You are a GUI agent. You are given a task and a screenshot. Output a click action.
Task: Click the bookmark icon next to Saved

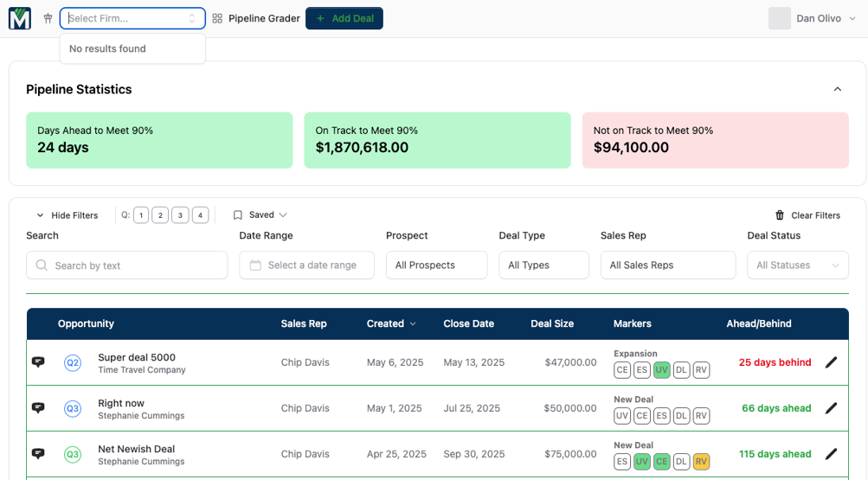(237, 215)
